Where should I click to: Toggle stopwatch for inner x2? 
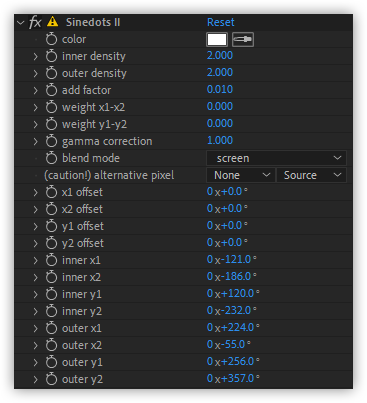click(51, 277)
